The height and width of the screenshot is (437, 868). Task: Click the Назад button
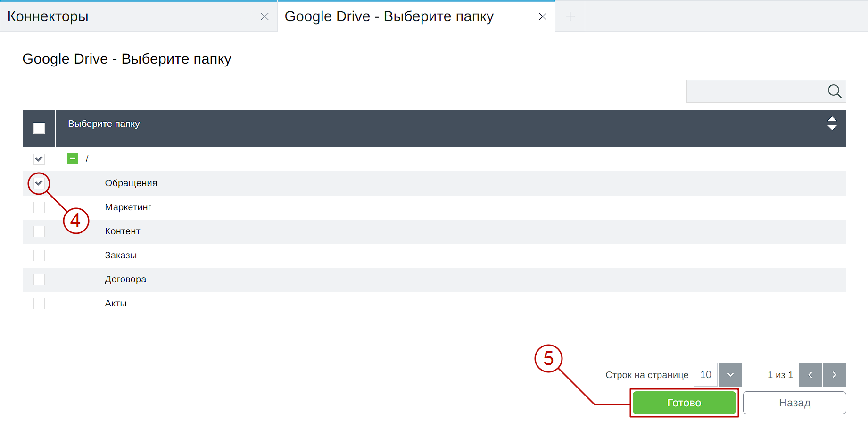(x=794, y=403)
